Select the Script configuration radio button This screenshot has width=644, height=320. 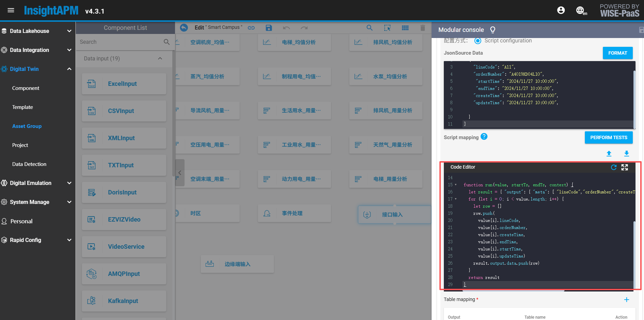click(478, 41)
